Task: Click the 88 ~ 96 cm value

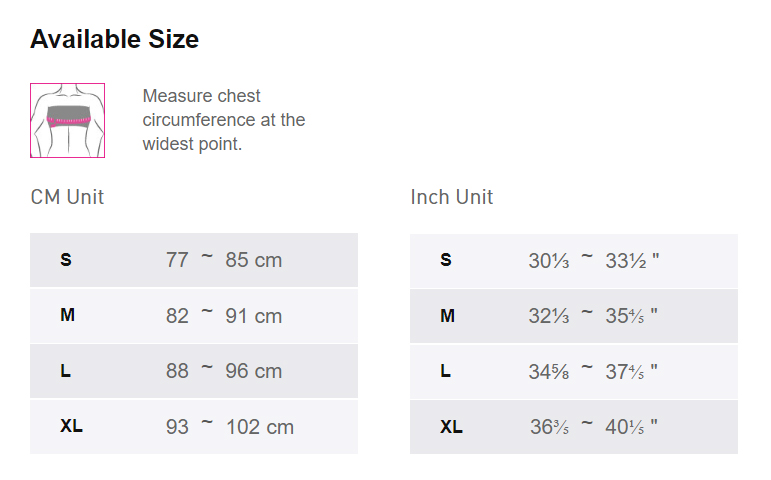Action: [x=224, y=371]
